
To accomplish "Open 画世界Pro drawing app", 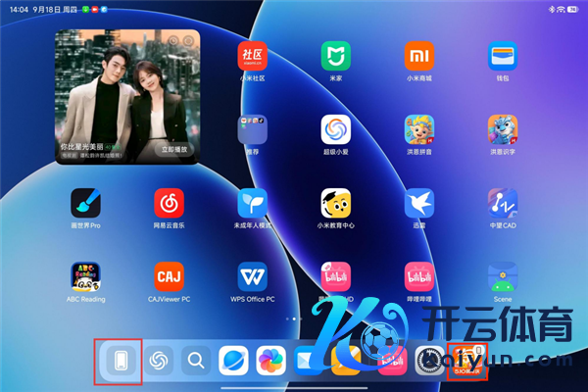I will tap(85, 204).
